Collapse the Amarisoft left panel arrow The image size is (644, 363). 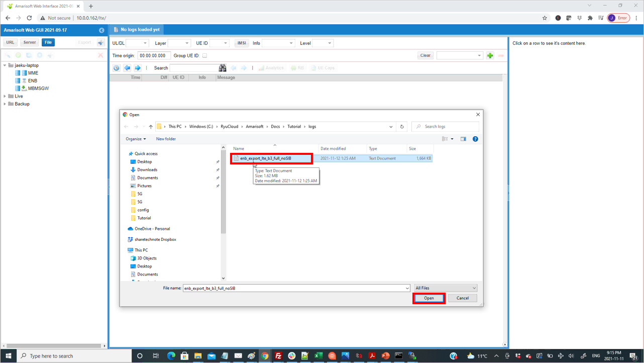101,30
